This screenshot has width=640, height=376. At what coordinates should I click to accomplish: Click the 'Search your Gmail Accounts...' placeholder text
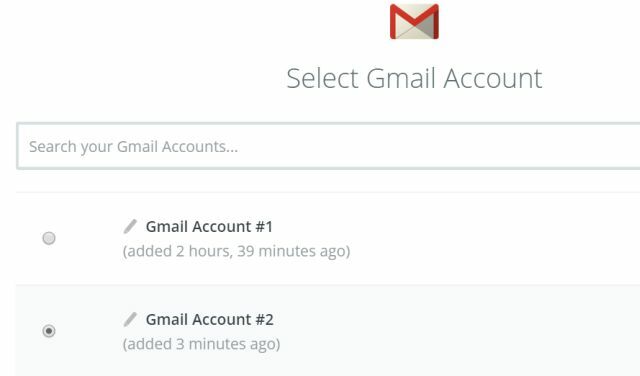tap(133, 147)
